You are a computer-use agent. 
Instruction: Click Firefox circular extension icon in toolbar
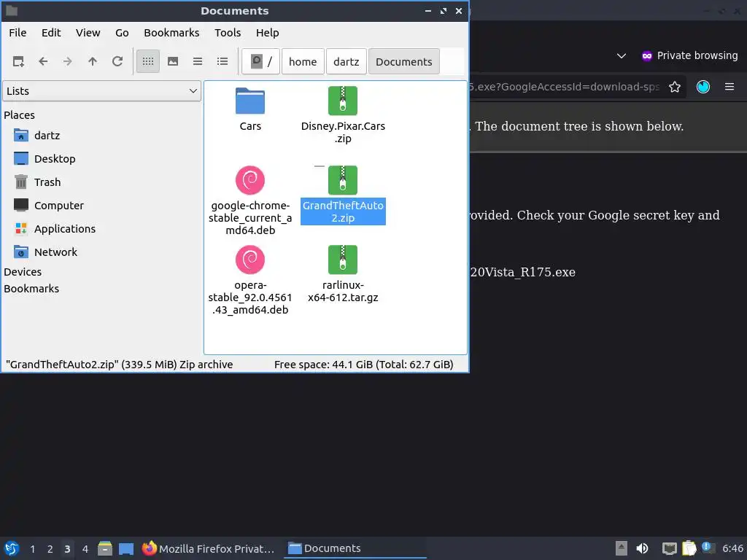pyautogui.click(x=703, y=87)
